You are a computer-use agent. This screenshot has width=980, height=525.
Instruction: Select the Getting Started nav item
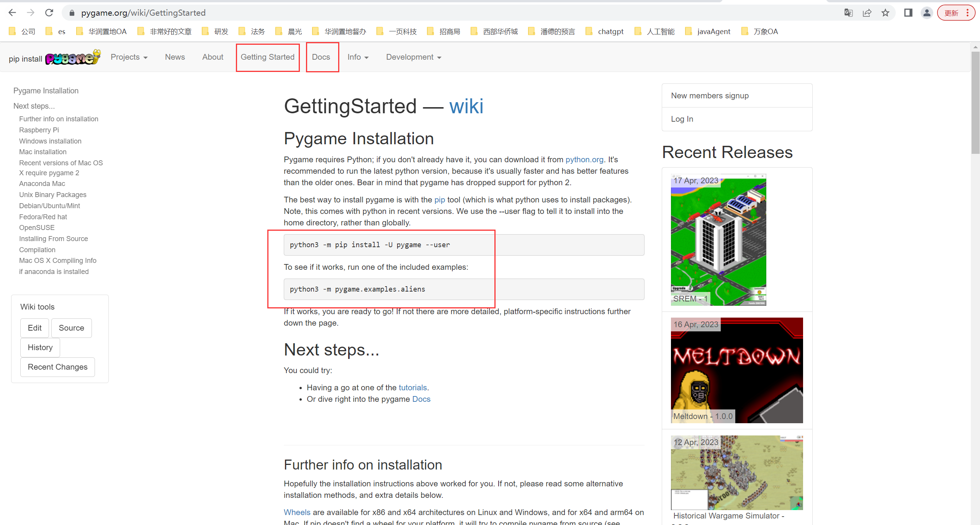268,57
